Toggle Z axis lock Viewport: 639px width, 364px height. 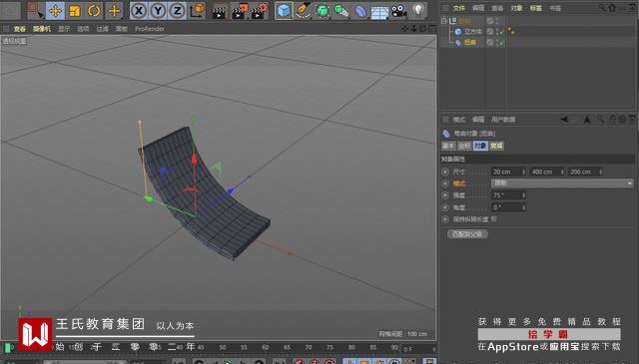178,11
